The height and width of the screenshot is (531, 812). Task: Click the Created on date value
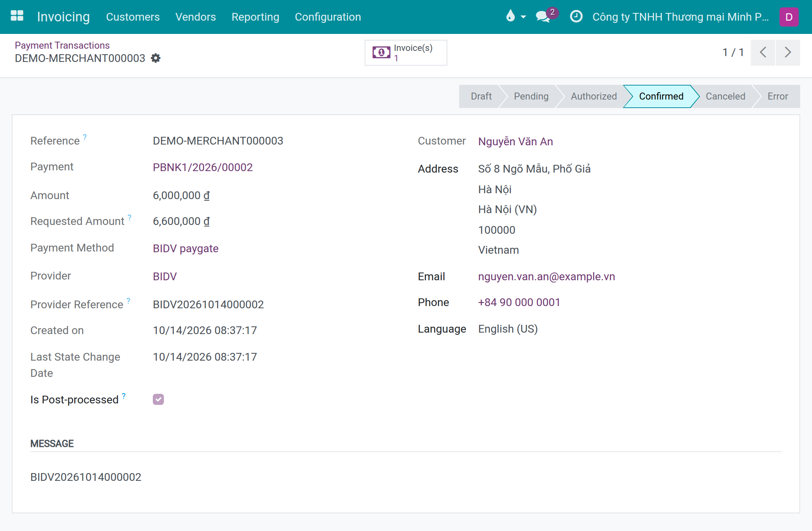click(205, 330)
